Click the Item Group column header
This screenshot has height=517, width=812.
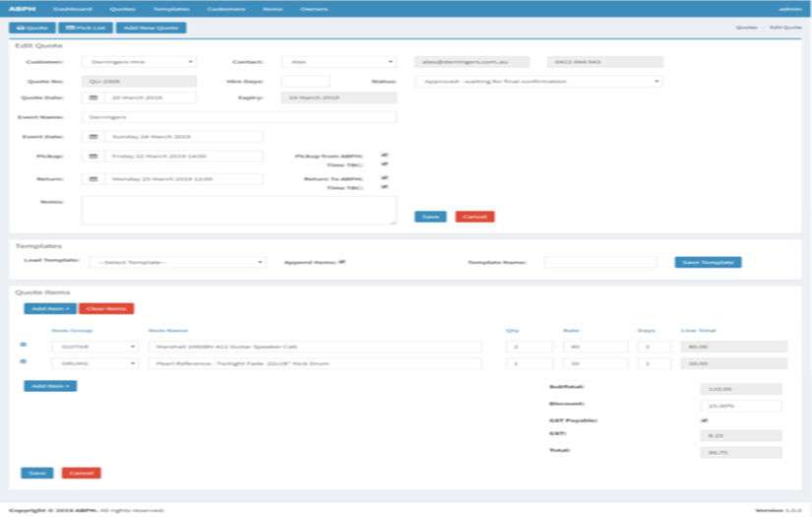72,331
